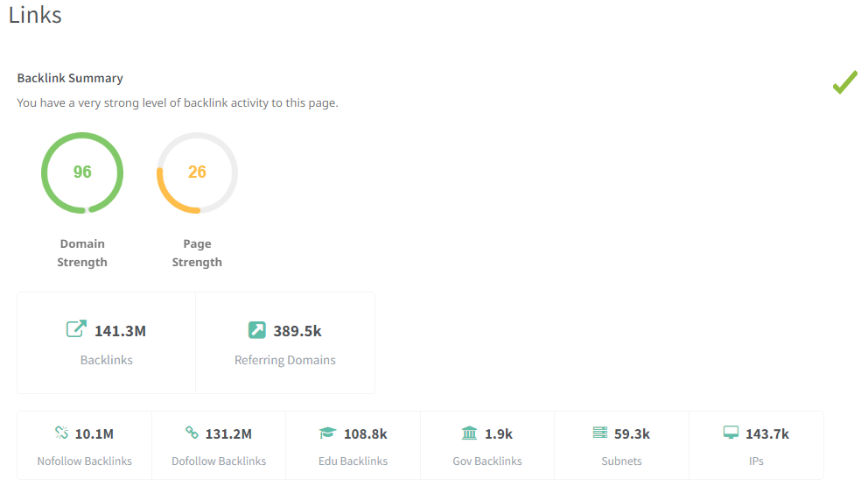Click the Subnets server icon

tap(599, 433)
